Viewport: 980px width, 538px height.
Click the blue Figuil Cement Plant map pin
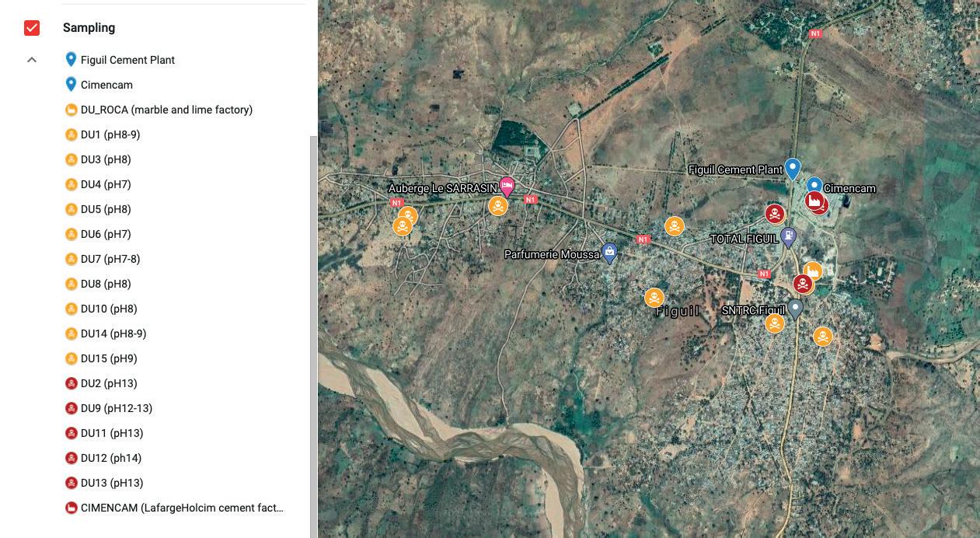tap(792, 169)
